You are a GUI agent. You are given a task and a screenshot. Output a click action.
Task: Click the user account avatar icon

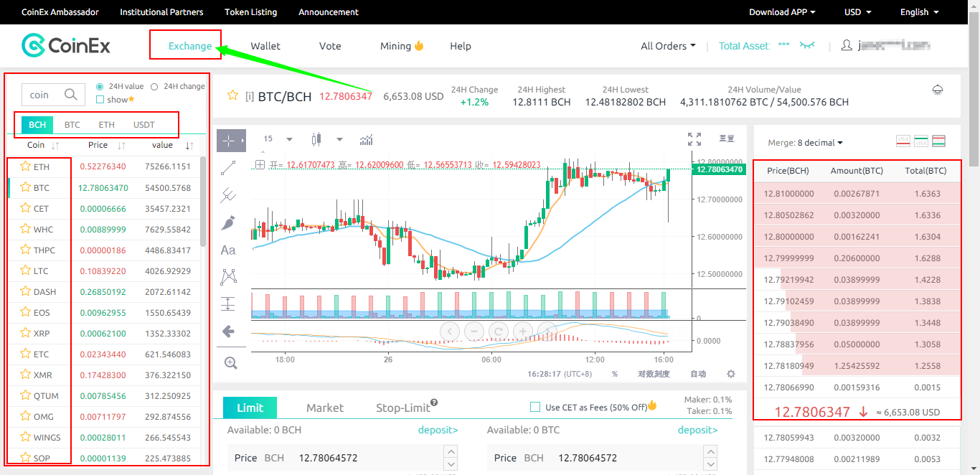point(847,45)
